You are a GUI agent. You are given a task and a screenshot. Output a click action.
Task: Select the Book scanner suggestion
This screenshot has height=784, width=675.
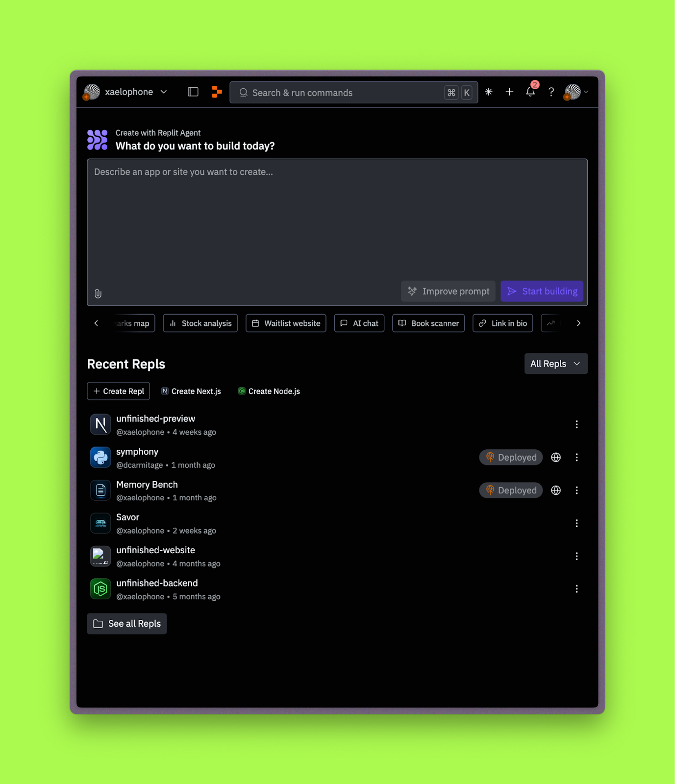(x=428, y=323)
